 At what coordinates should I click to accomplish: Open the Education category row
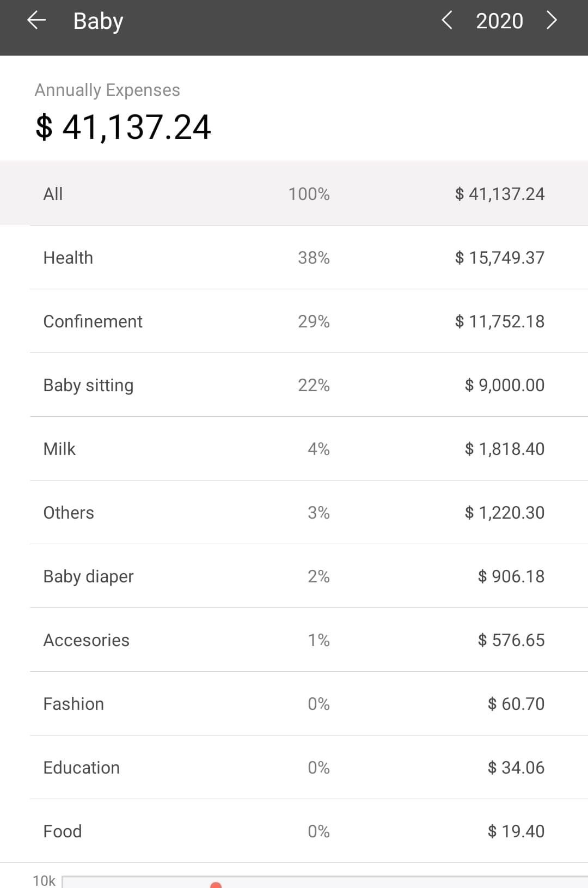click(294, 767)
